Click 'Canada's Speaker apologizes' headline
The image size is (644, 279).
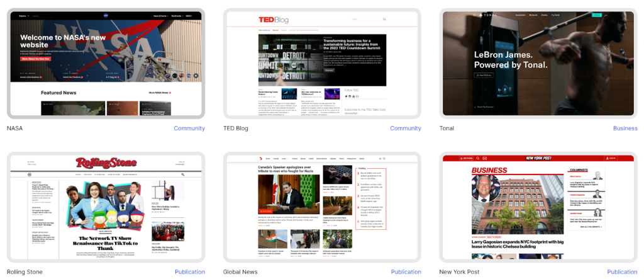coord(287,169)
